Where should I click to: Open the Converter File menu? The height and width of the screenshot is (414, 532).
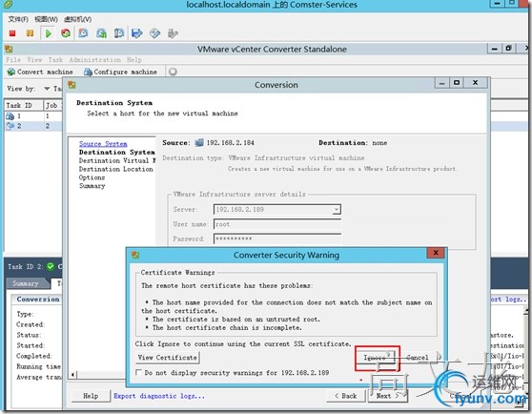click(13, 60)
